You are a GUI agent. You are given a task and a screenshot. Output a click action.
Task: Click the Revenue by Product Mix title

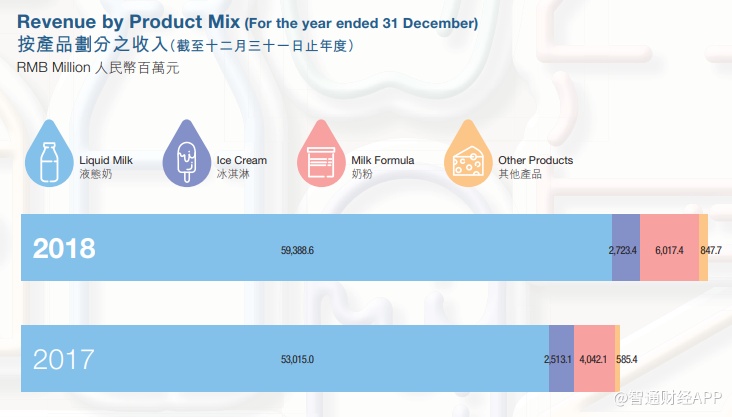click(128, 22)
